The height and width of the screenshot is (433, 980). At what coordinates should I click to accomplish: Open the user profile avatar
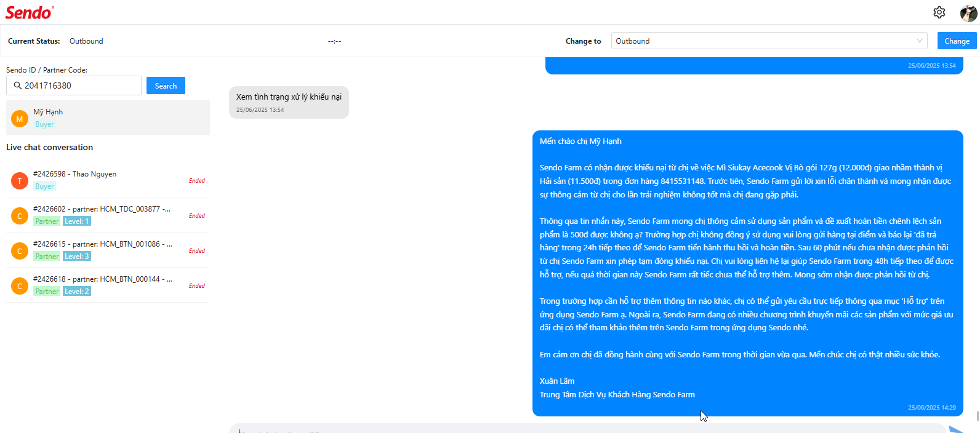coord(968,13)
